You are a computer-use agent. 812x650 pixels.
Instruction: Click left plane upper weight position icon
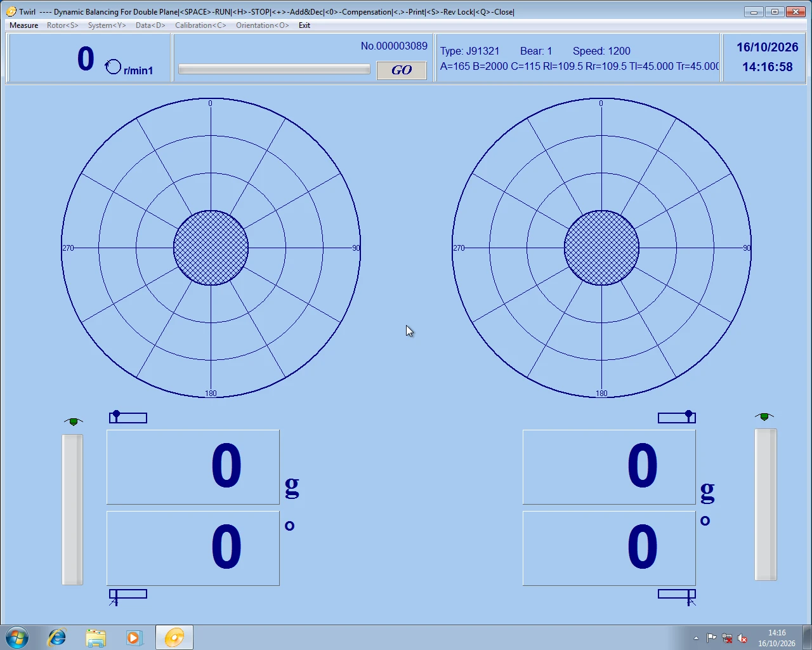128,417
